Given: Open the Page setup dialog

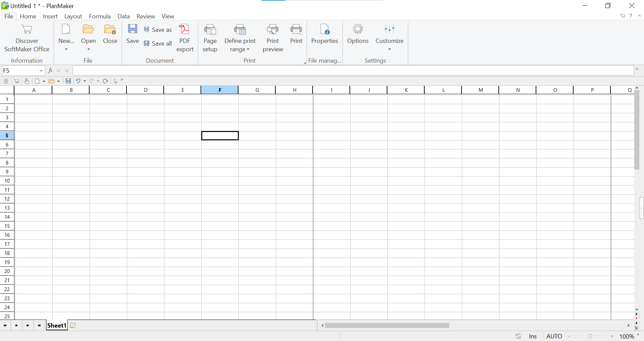Looking at the screenshot, I should pyautogui.click(x=210, y=38).
